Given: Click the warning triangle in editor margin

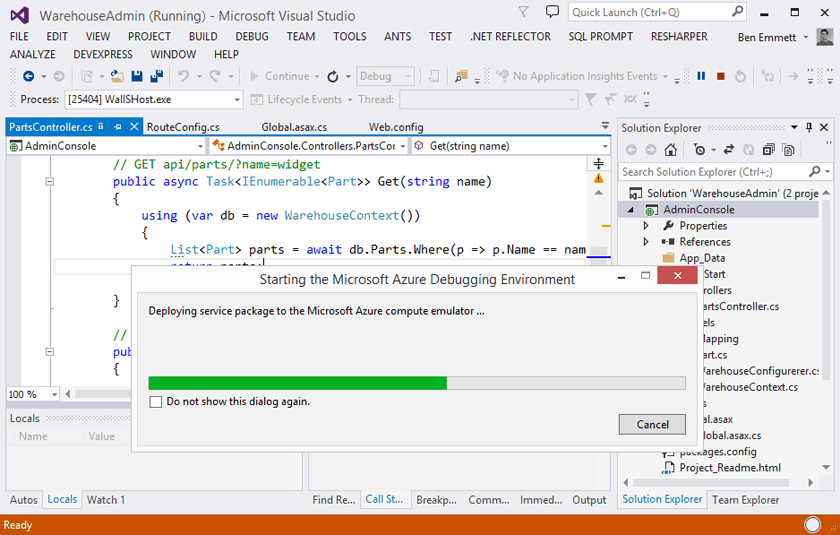Looking at the screenshot, I should (x=598, y=178).
